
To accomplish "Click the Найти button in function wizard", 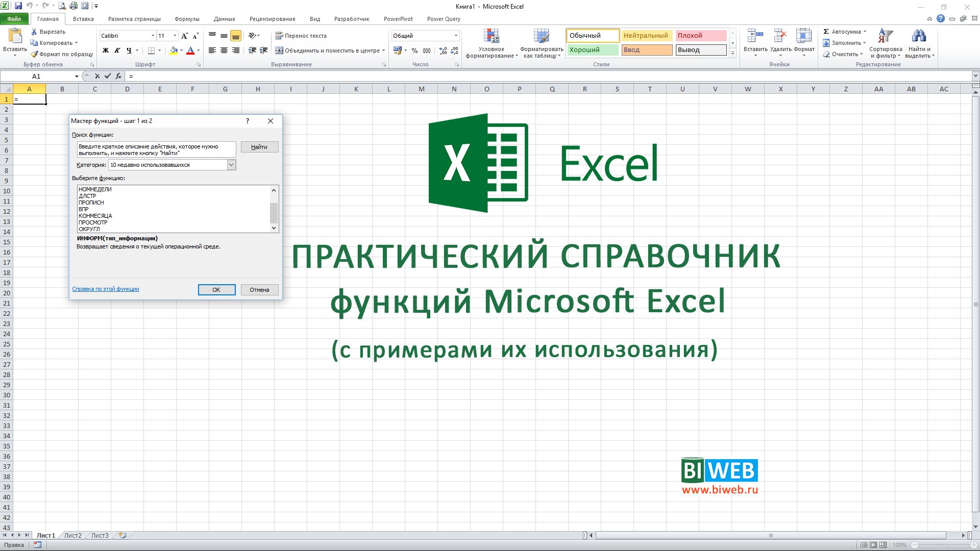I will [259, 147].
